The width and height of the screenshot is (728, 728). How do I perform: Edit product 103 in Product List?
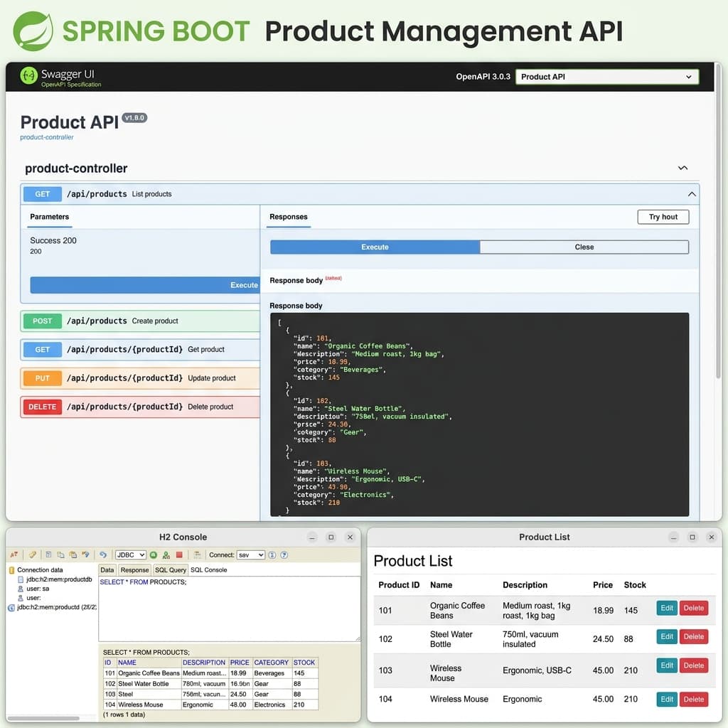click(667, 665)
